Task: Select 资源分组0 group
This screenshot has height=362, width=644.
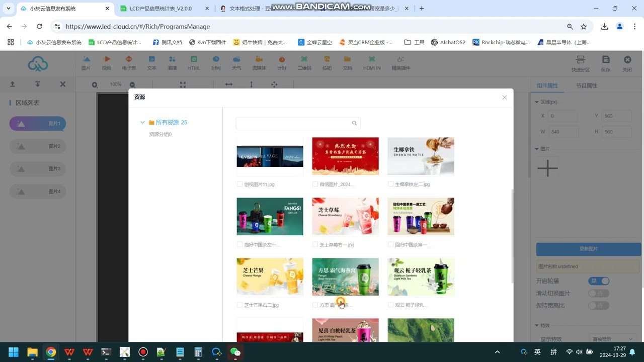Action: click(160, 134)
